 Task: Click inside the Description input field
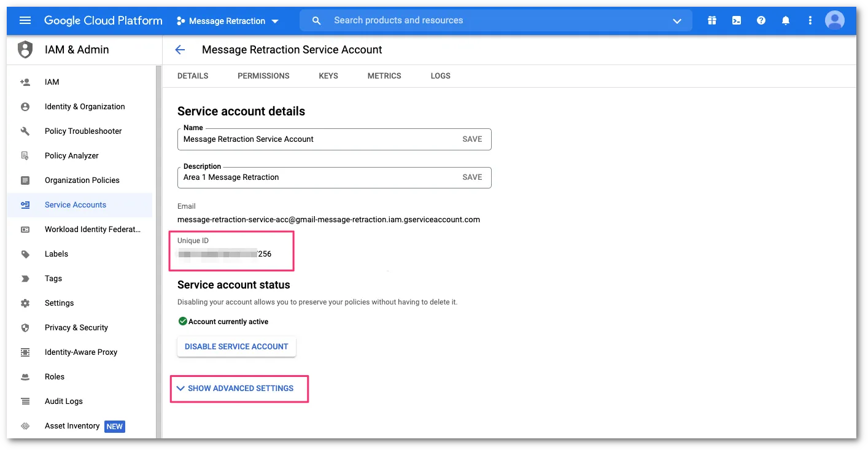coord(307,177)
